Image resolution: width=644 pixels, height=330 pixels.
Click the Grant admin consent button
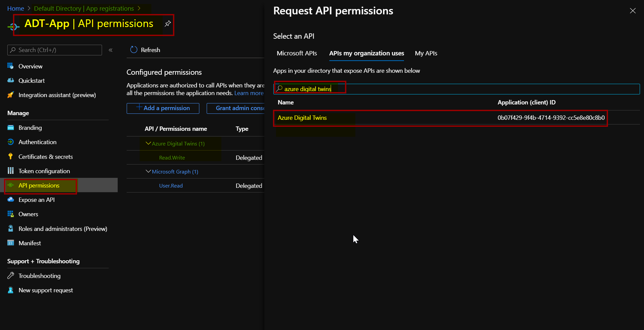pyautogui.click(x=236, y=108)
